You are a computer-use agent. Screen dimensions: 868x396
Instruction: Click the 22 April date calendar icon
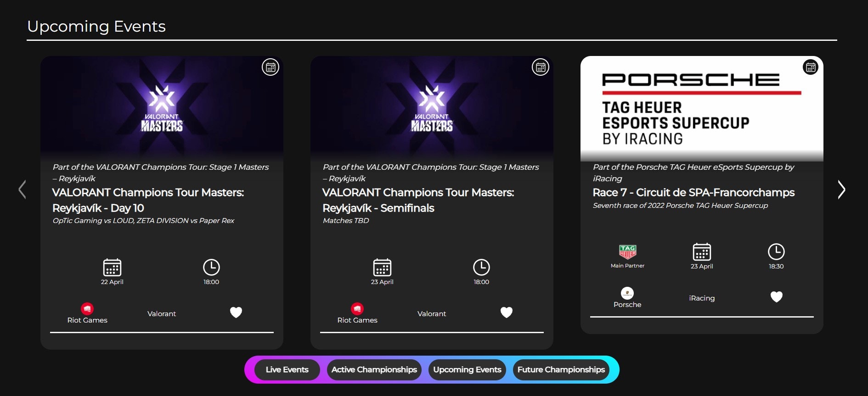(112, 267)
